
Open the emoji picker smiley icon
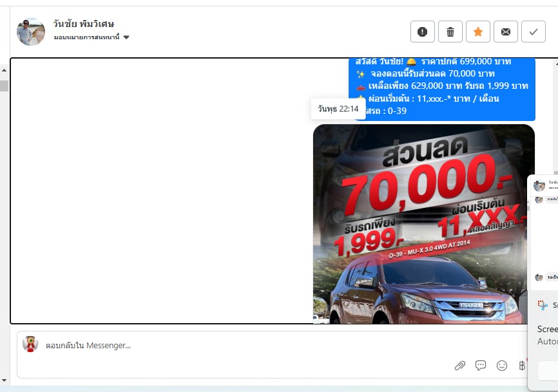point(502,366)
